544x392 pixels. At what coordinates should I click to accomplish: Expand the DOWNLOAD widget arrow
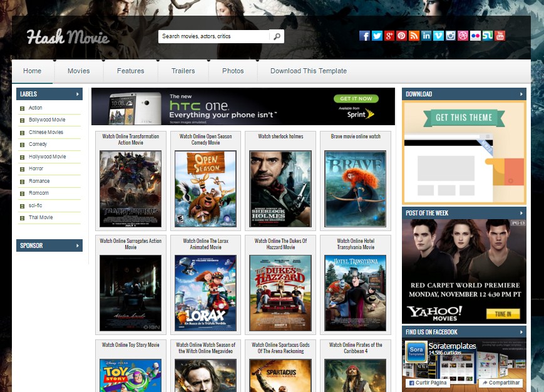521,94
